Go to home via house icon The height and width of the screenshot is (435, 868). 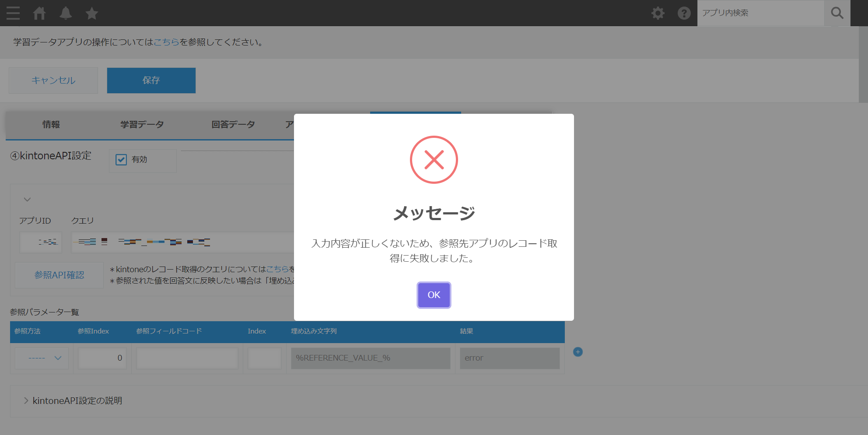coord(39,13)
